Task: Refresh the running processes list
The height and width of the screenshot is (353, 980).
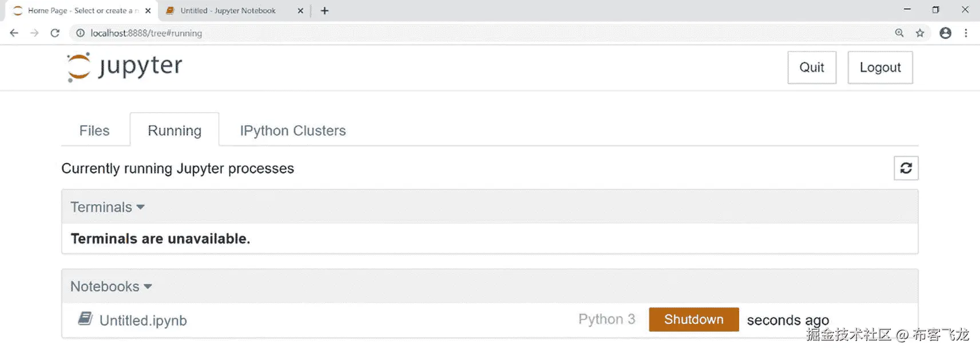Action: 906,168
